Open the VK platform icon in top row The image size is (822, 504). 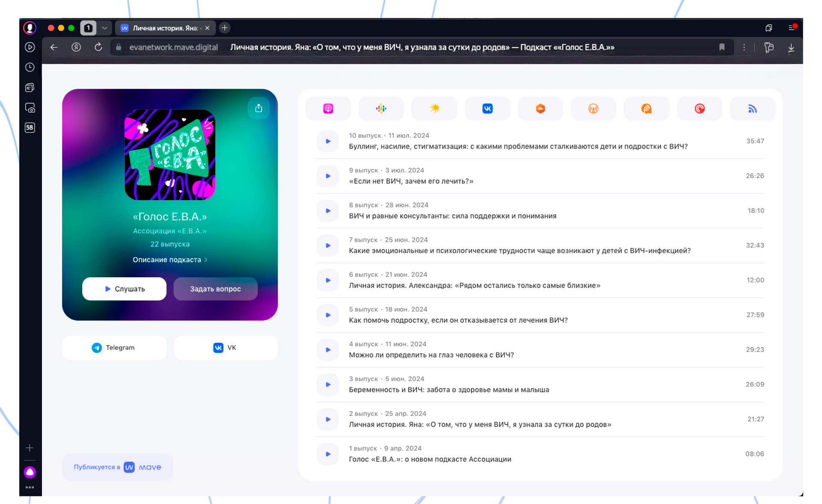pyautogui.click(x=487, y=109)
